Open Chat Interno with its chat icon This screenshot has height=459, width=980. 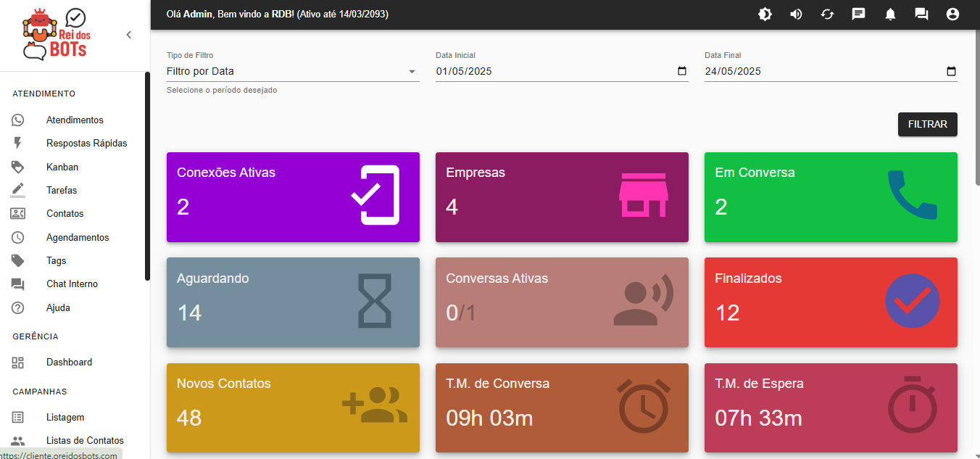17,284
